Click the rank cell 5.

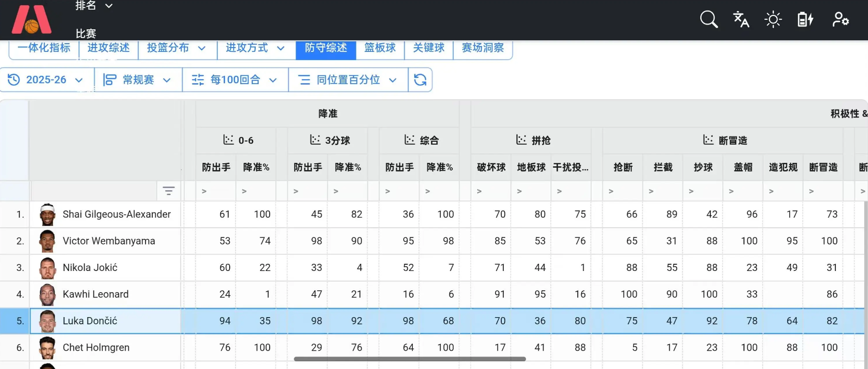pyautogui.click(x=15, y=321)
